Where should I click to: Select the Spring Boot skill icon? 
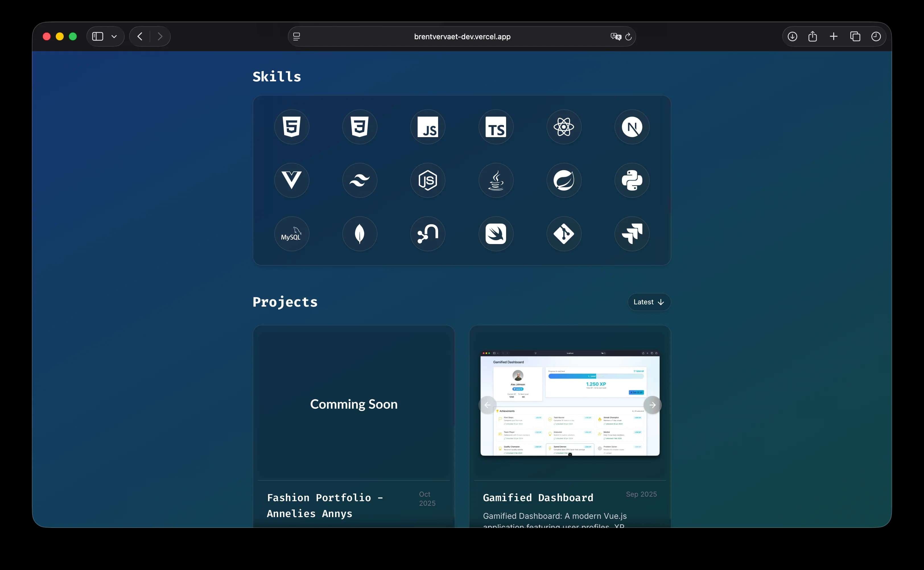click(564, 180)
